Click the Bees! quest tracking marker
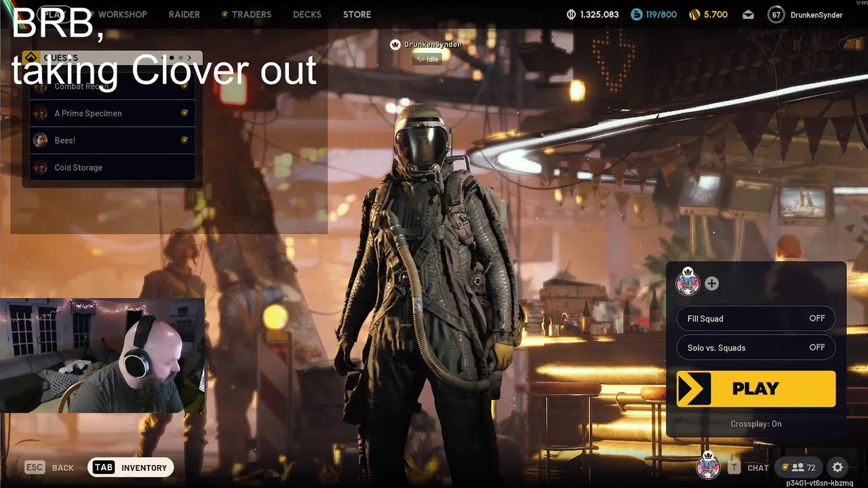Image resolution: width=868 pixels, height=488 pixels. 184,140
